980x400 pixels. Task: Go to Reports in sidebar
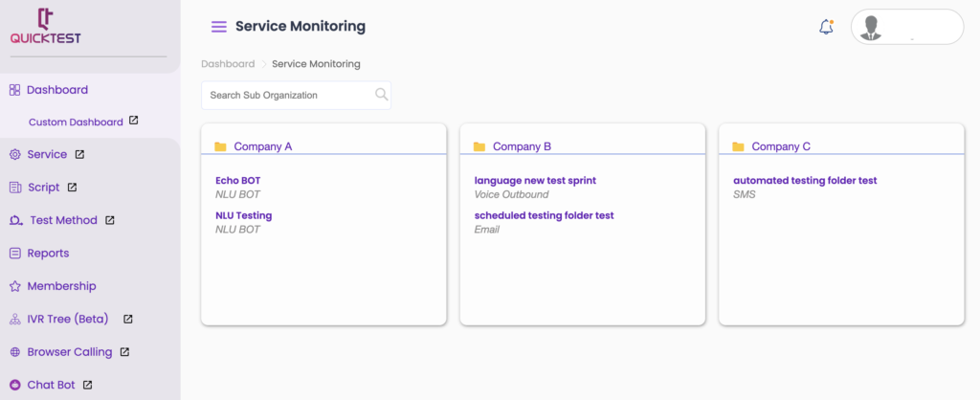click(x=48, y=254)
